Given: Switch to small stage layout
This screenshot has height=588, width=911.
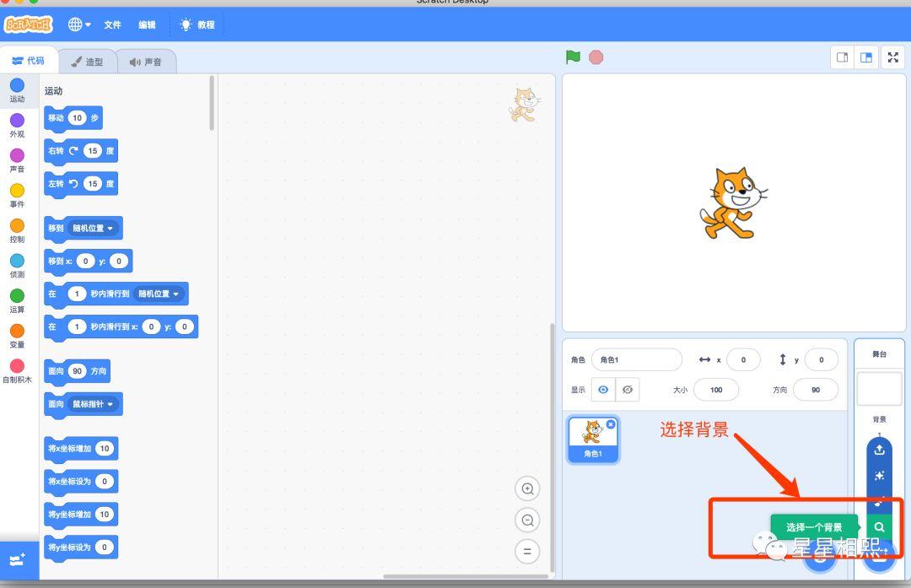Looking at the screenshot, I should (x=842, y=57).
